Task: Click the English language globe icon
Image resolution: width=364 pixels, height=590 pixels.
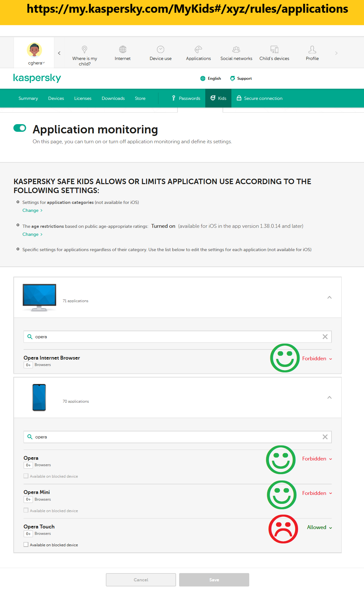Action: pos(203,78)
